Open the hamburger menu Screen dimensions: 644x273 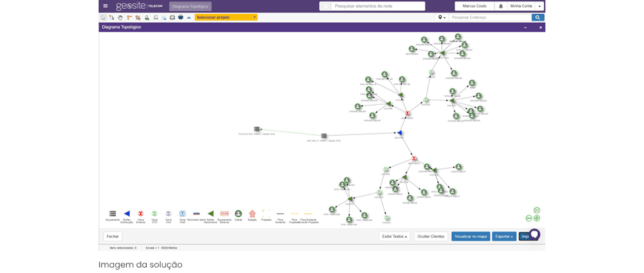[x=105, y=6]
